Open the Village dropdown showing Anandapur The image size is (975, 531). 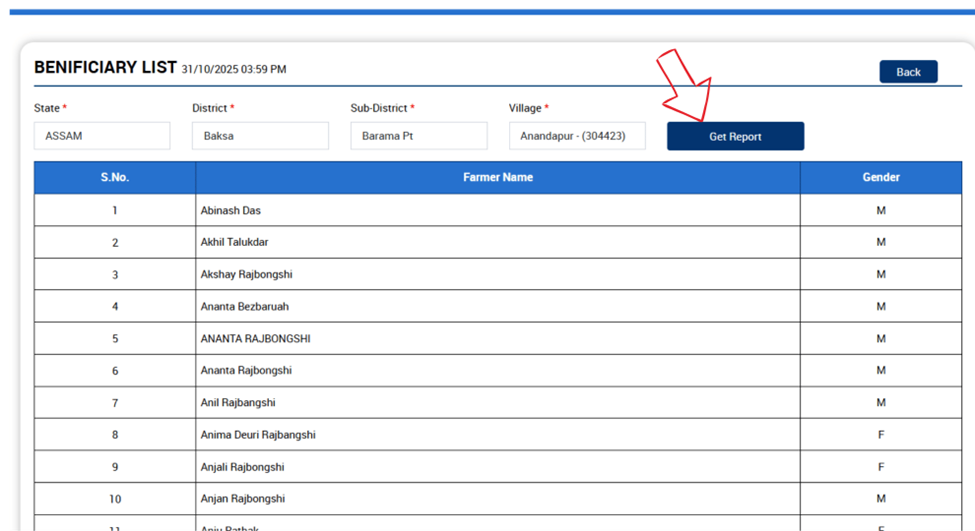(577, 136)
